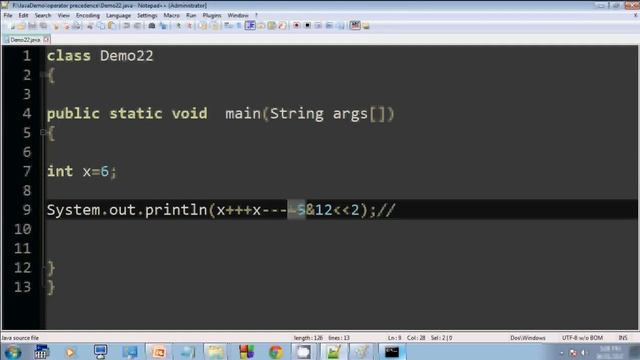Viewport: 640px width, 360px height.
Task: Collapse the main method fold marker on line 5
Action: pyautogui.click(x=42, y=132)
